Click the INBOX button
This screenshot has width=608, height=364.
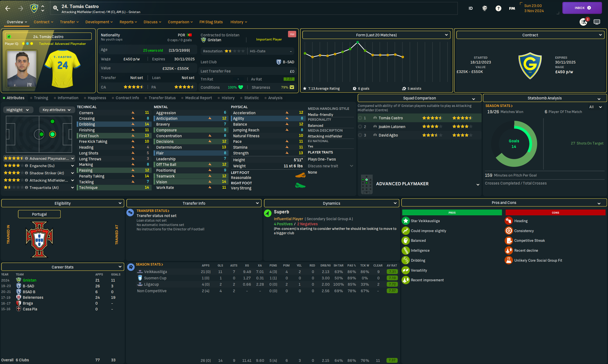click(582, 8)
